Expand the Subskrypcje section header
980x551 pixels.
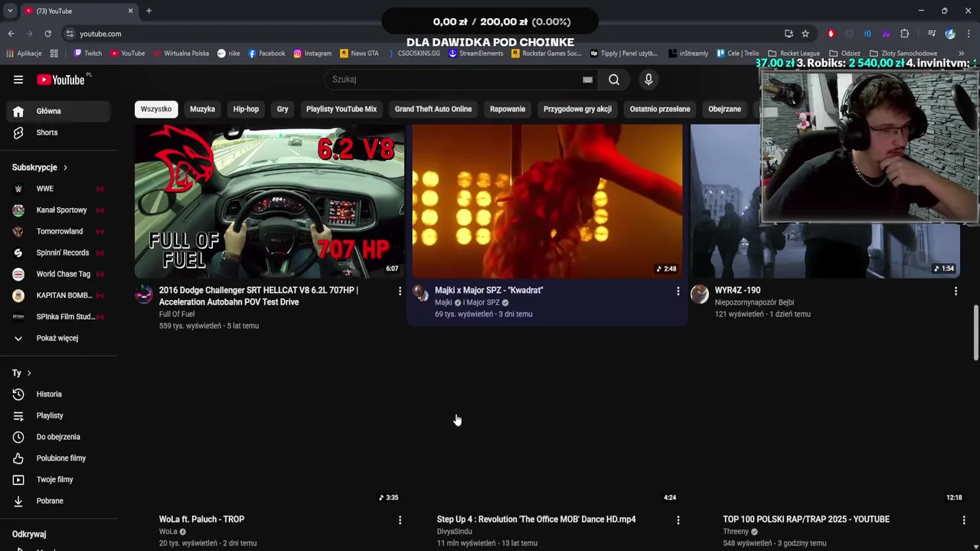click(40, 168)
